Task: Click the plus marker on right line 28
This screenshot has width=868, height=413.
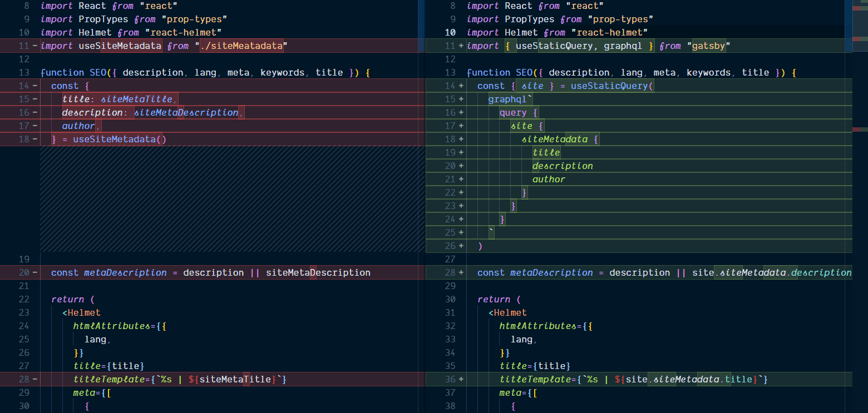Action: pyautogui.click(x=461, y=272)
